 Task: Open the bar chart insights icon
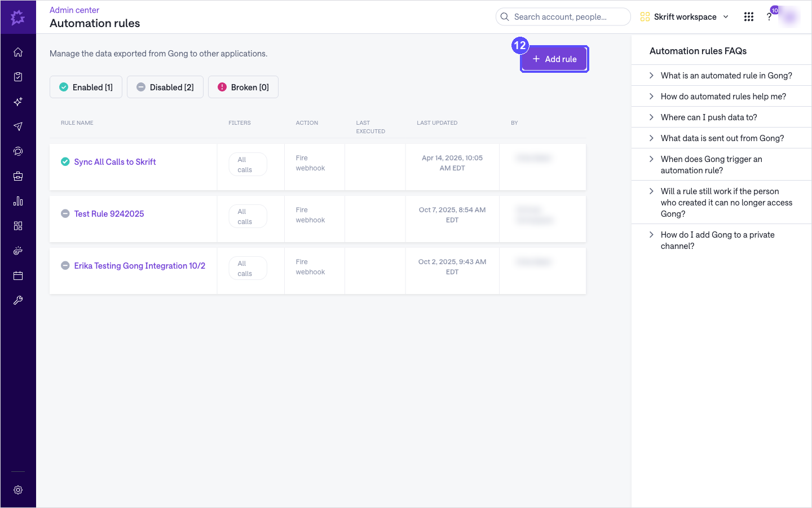(x=18, y=201)
